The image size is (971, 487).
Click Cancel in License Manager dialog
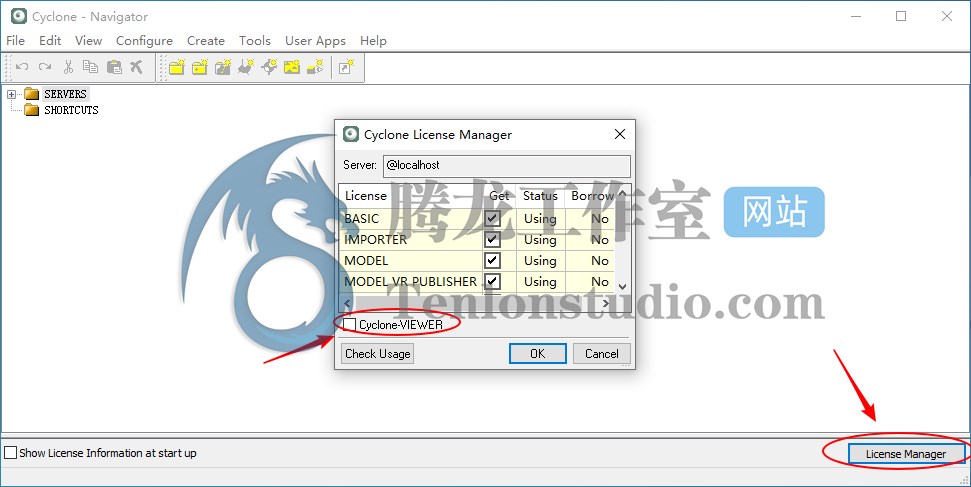coord(602,354)
